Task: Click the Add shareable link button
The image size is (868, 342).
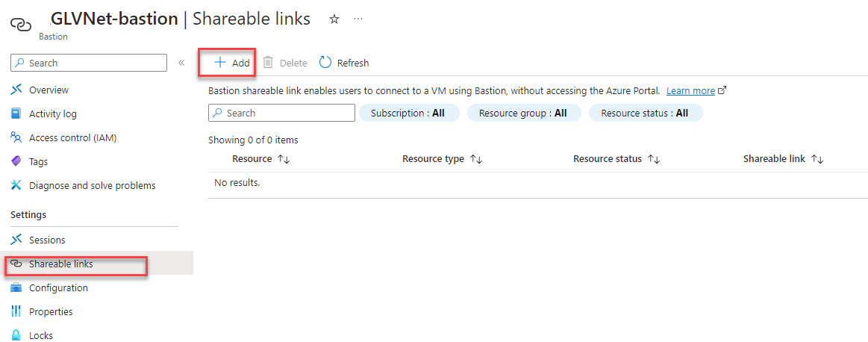Action: [232, 63]
